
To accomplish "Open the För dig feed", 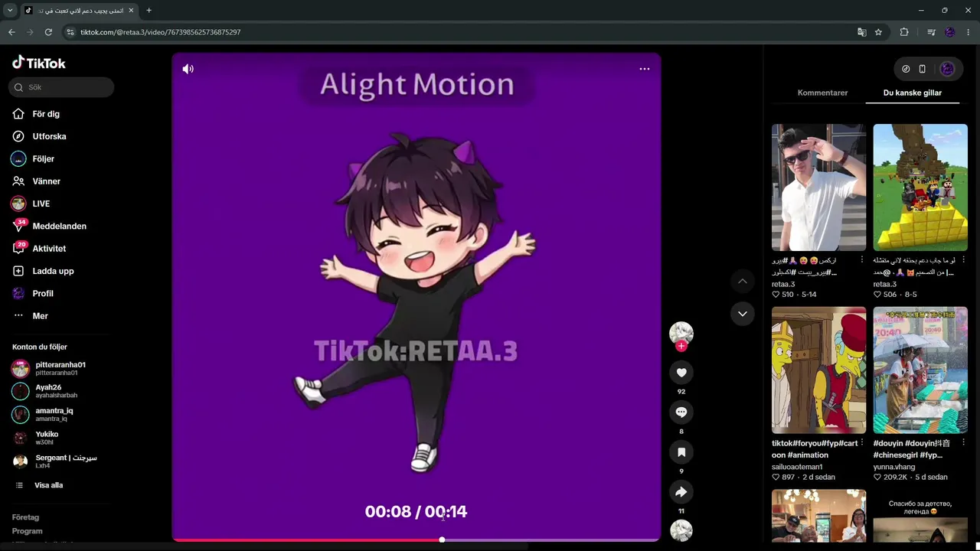I will coord(46,114).
